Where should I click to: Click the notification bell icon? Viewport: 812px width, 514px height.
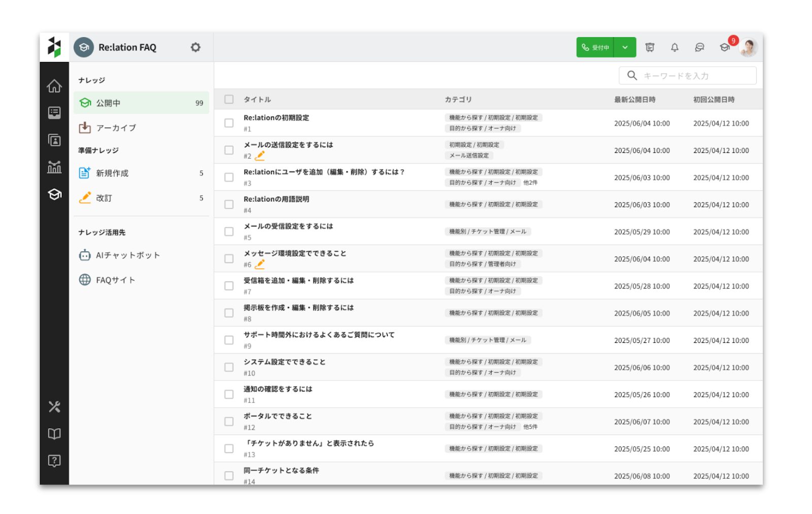coord(674,47)
